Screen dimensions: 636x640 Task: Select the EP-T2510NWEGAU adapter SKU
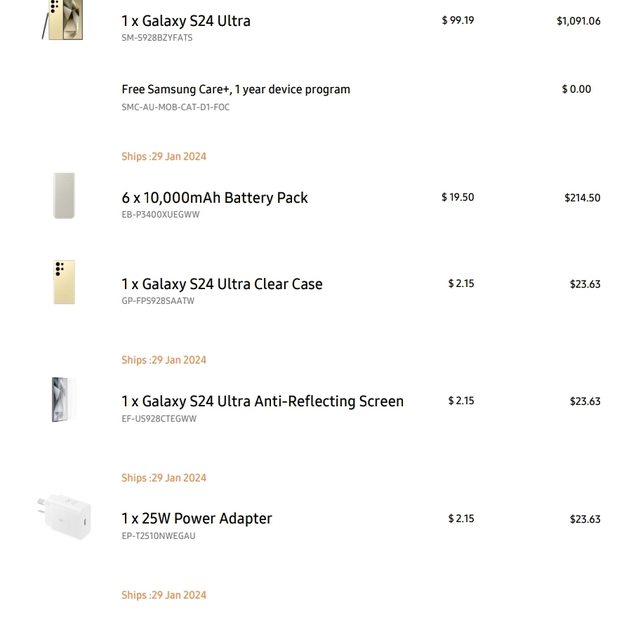pos(159,536)
